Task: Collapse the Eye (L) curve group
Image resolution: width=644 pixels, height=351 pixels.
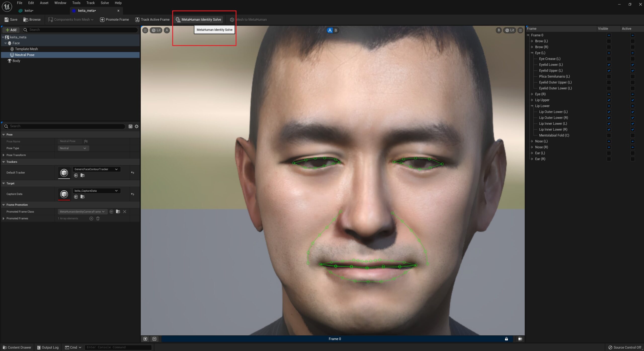Action: [532, 53]
